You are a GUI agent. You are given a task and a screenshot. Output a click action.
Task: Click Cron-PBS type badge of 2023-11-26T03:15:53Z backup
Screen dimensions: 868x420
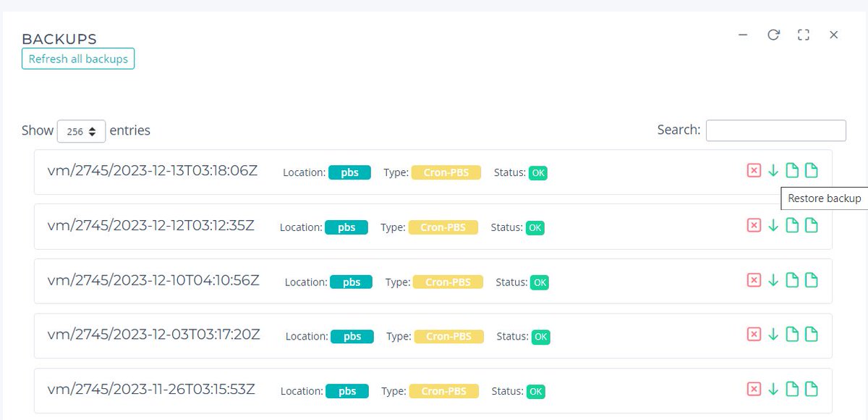tap(444, 391)
